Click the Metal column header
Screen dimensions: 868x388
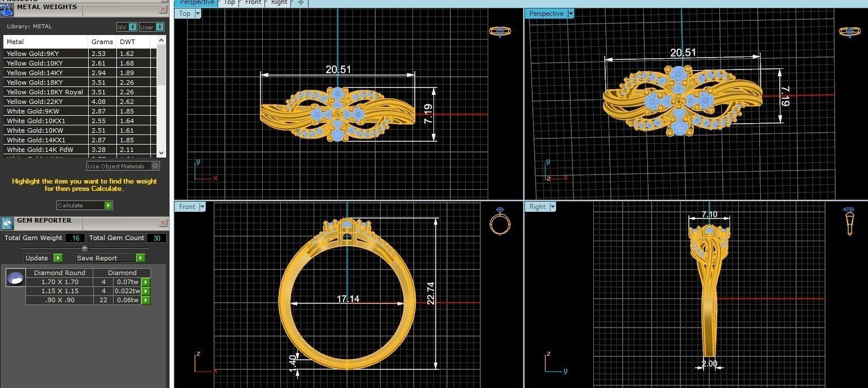[46, 42]
